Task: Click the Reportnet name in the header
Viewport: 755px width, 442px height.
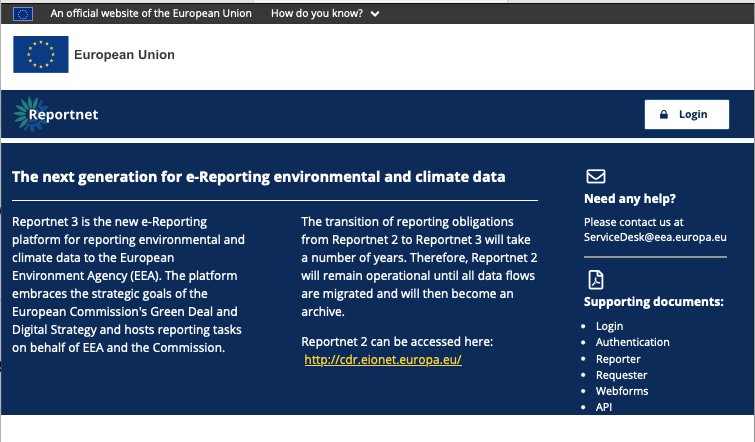Action: point(63,115)
